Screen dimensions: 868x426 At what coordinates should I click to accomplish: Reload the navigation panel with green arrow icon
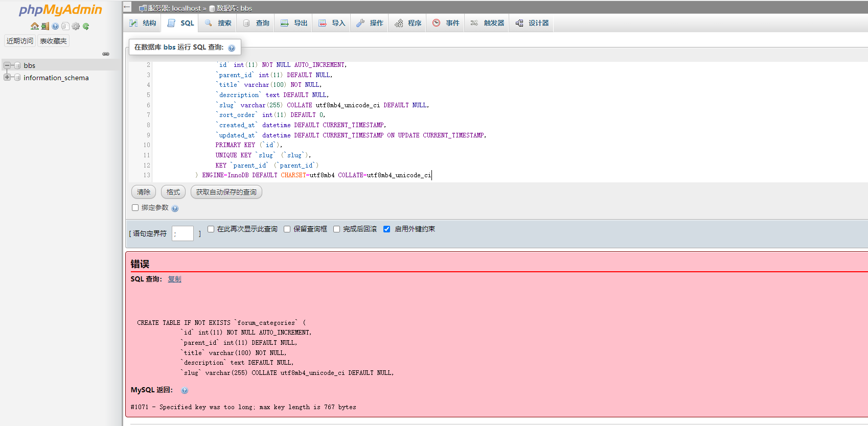coord(86,26)
